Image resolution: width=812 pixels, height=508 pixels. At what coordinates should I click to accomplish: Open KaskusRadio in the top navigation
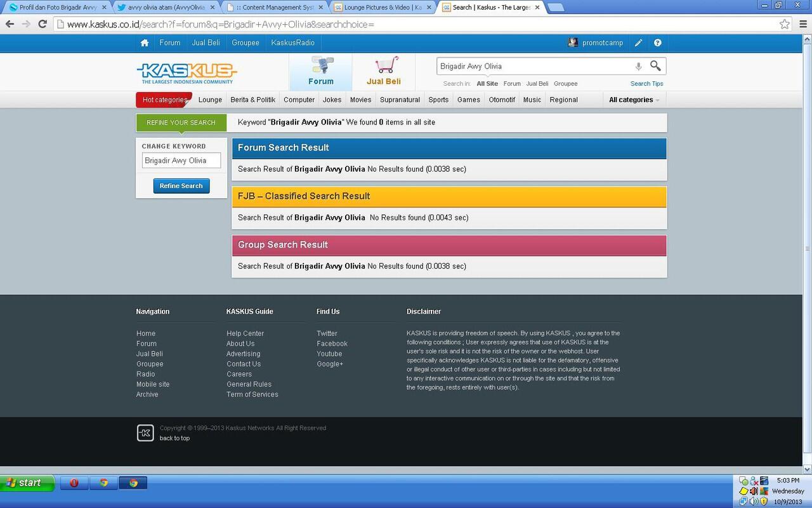pos(293,43)
